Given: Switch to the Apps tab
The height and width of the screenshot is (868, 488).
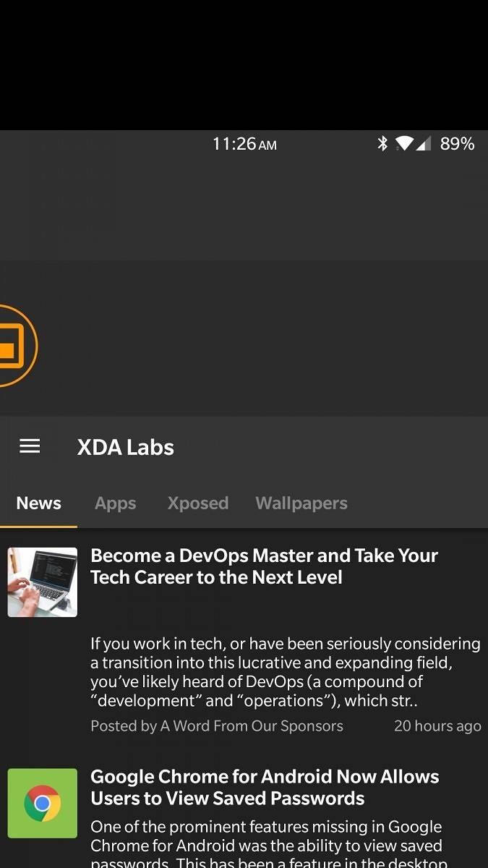Looking at the screenshot, I should coord(116,503).
